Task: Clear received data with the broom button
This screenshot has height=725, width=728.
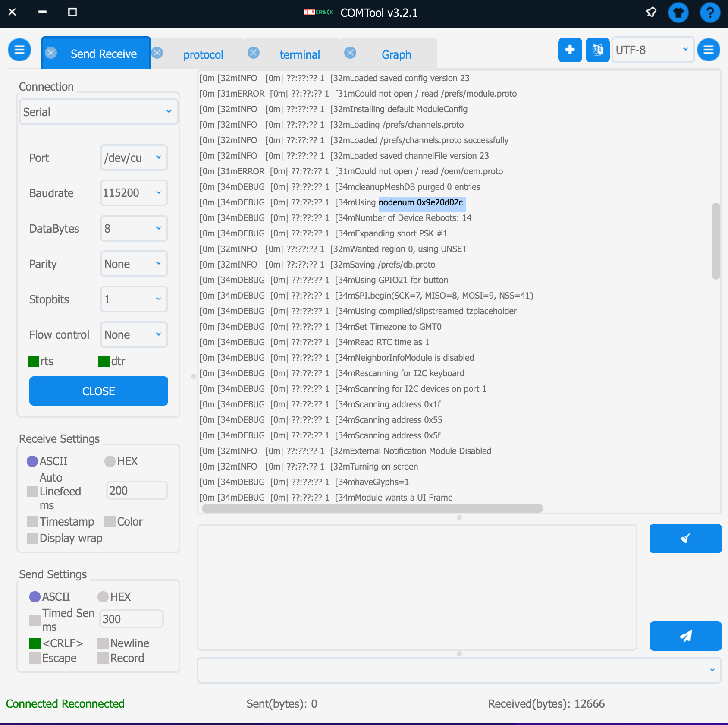Action: 685,539
